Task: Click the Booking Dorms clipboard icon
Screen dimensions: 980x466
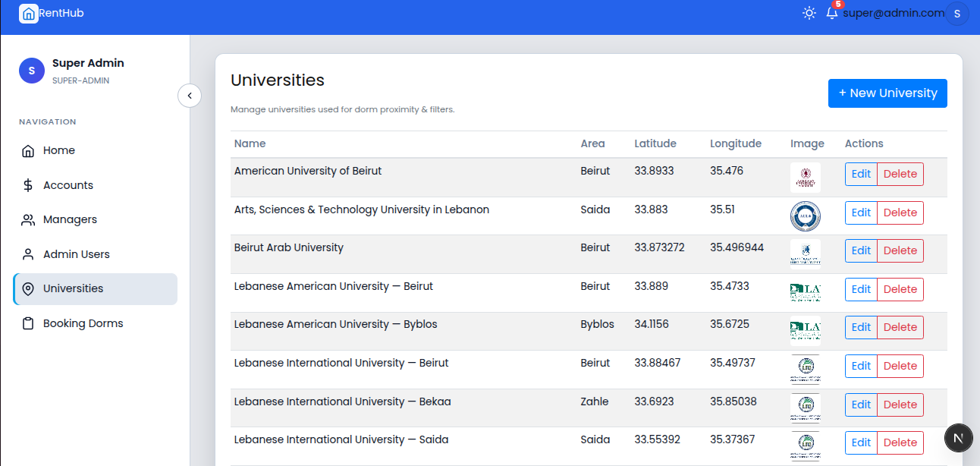Action: tap(28, 323)
